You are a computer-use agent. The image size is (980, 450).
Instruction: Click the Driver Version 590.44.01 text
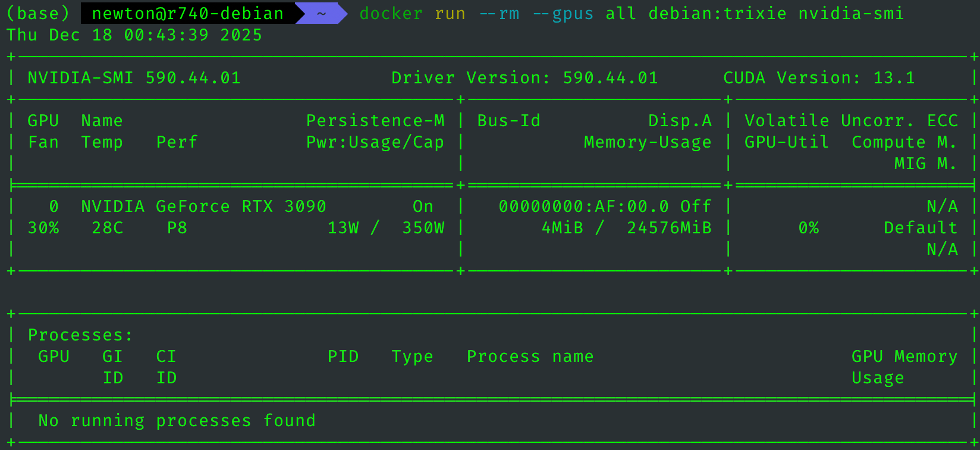524,78
